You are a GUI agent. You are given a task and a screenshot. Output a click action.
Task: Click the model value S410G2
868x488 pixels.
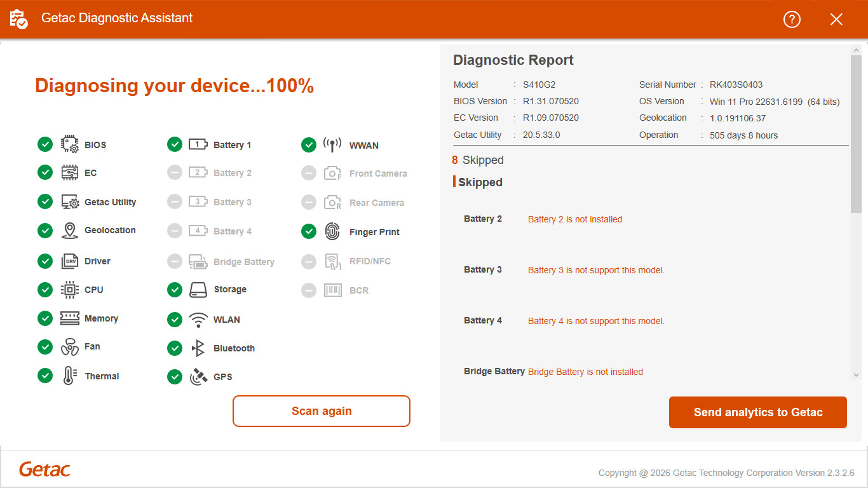point(539,85)
